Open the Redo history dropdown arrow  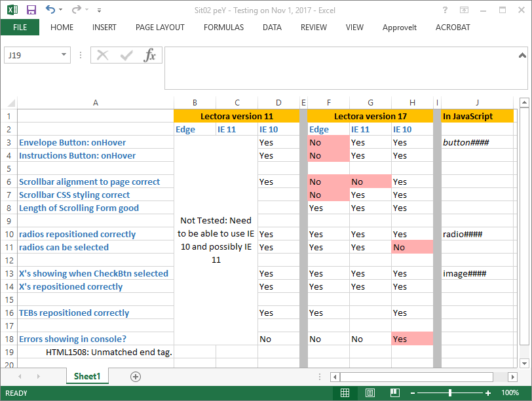point(87,10)
